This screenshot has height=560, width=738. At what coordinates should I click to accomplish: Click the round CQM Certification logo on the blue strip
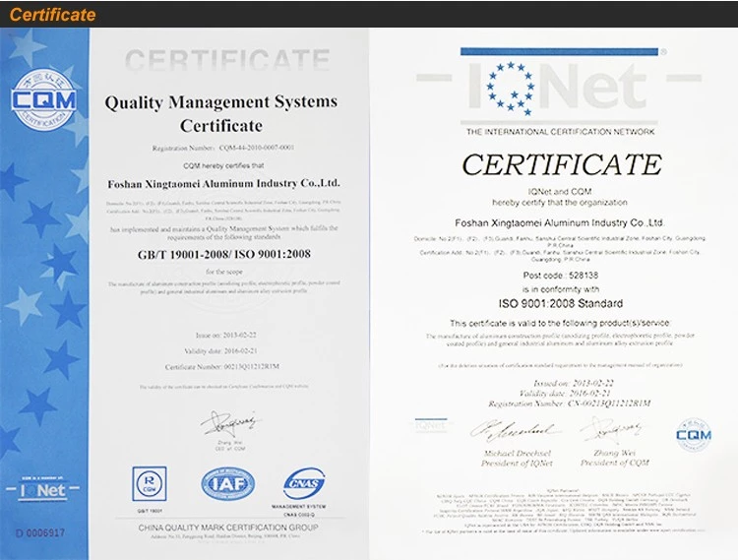pyautogui.click(x=43, y=99)
